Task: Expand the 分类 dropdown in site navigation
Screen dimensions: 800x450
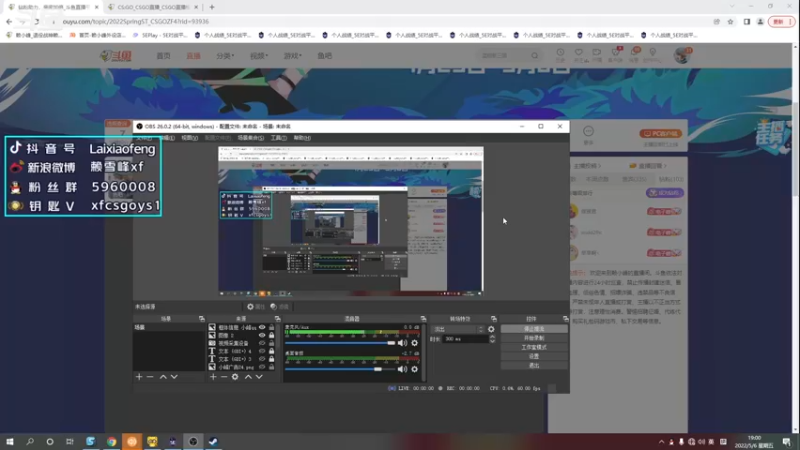Action: 225,56
